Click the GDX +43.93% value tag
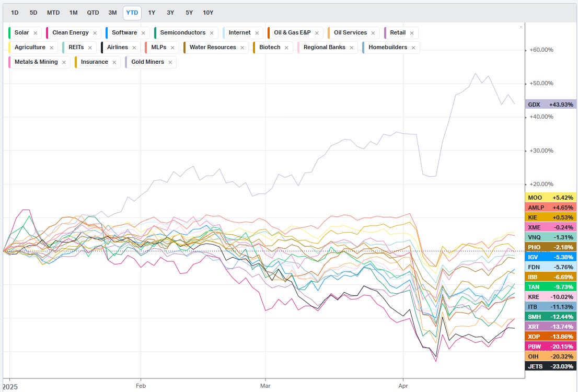Image resolution: width=578 pixels, height=392 pixels. (551, 105)
